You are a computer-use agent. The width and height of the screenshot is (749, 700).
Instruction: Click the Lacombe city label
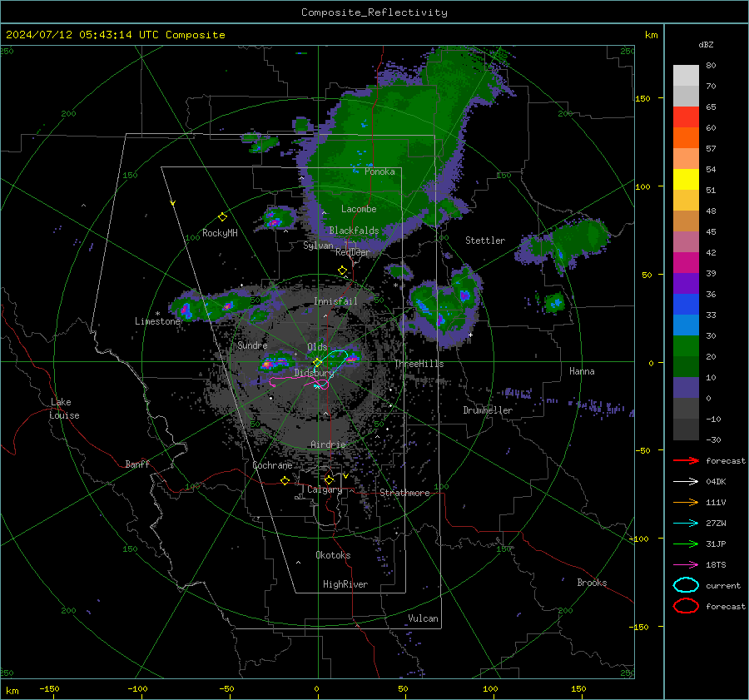(359, 209)
